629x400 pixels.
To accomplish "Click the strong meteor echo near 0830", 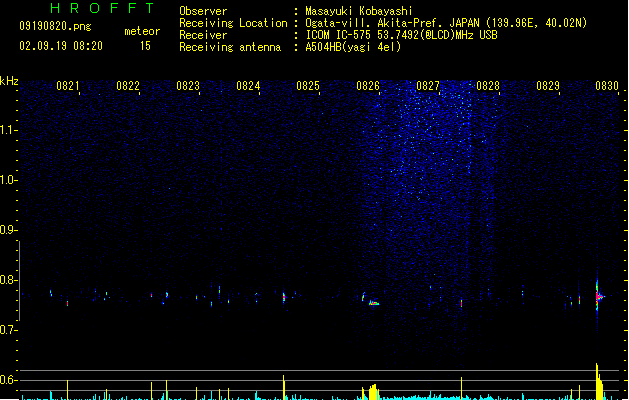I will (599, 296).
